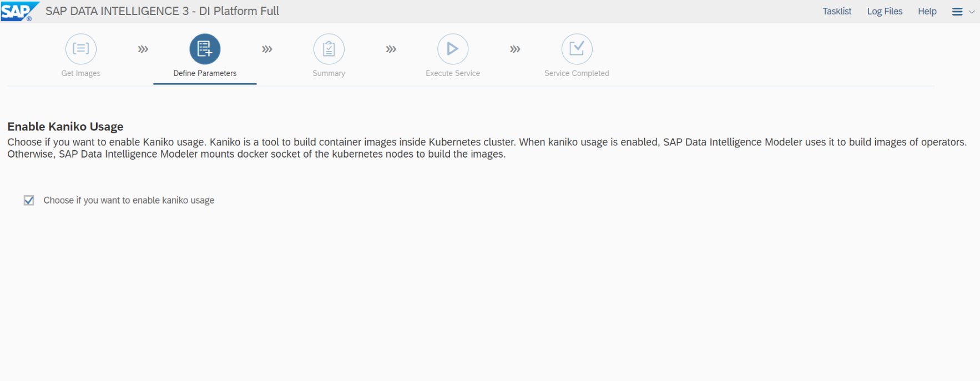
Task: Toggle the enable kaniko usage checkbox
Action: [29, 200]
